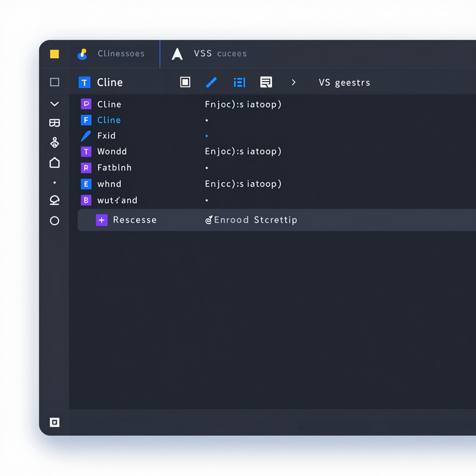Click the purple B icon
The height and width of the screenshot is (476, 476).
(86, 200)
